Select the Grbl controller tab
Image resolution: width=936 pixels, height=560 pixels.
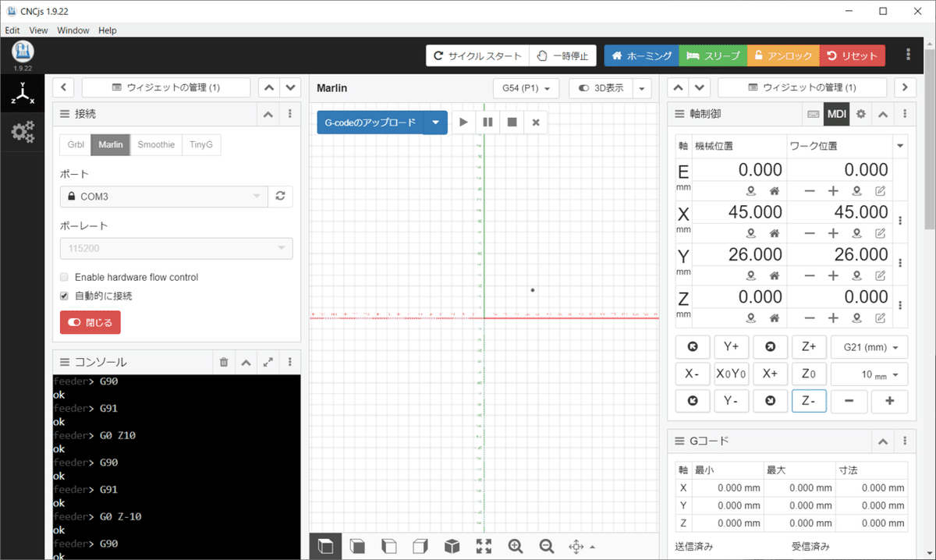click(x=76, y=145)
